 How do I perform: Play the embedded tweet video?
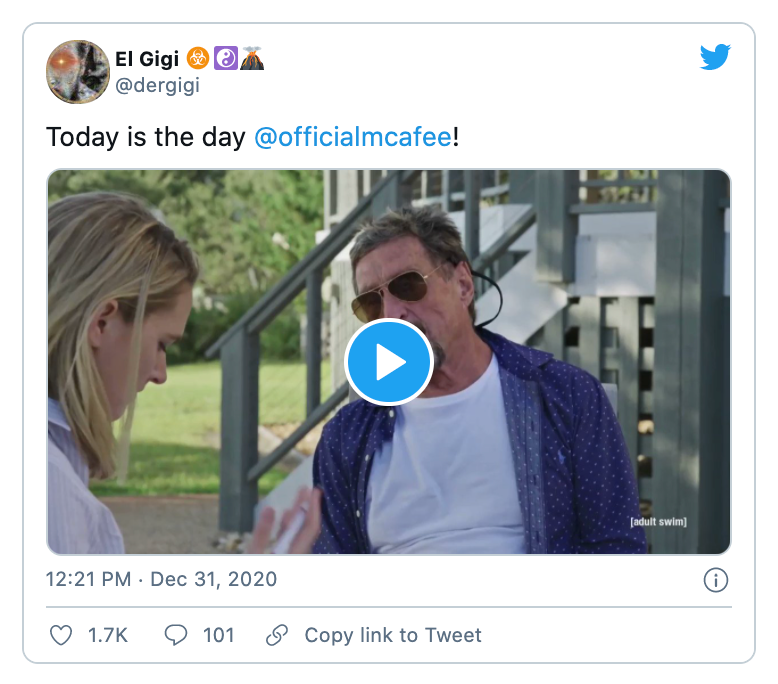[388, 364]
